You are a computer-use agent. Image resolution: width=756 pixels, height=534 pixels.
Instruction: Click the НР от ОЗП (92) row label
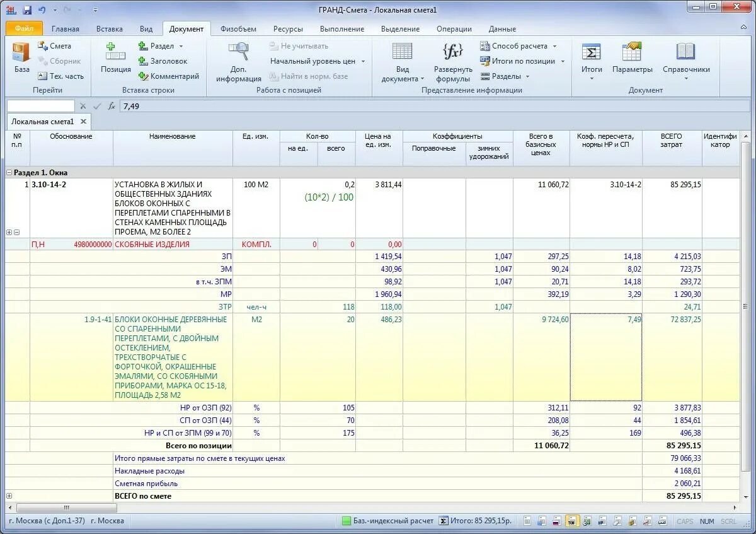click(205, 408)
